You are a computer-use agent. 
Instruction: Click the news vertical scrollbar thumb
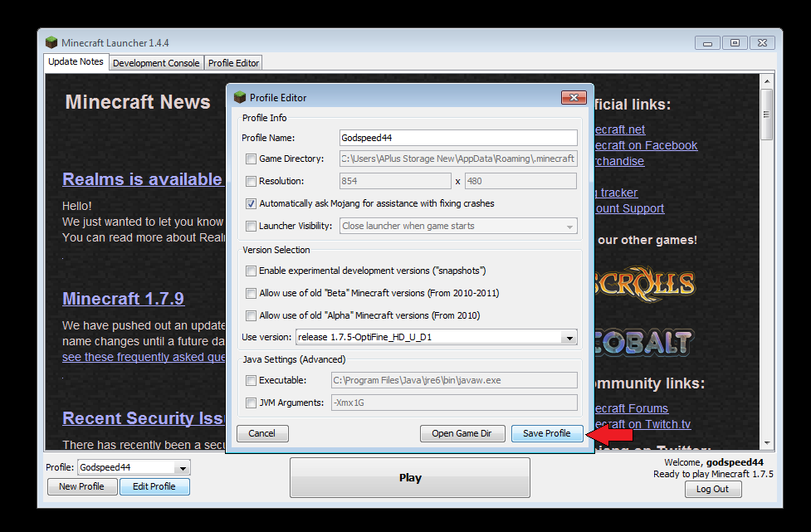click(x=766, y=115)
